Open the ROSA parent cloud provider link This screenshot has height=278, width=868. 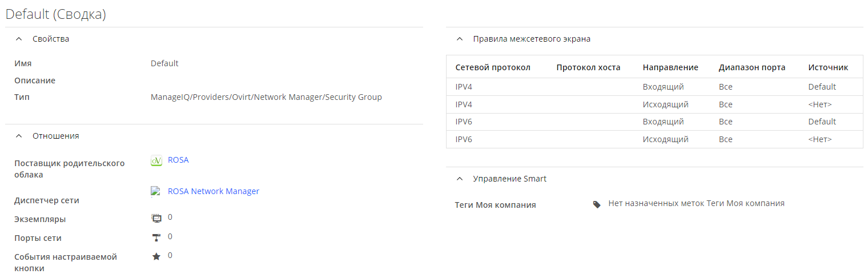178,160
